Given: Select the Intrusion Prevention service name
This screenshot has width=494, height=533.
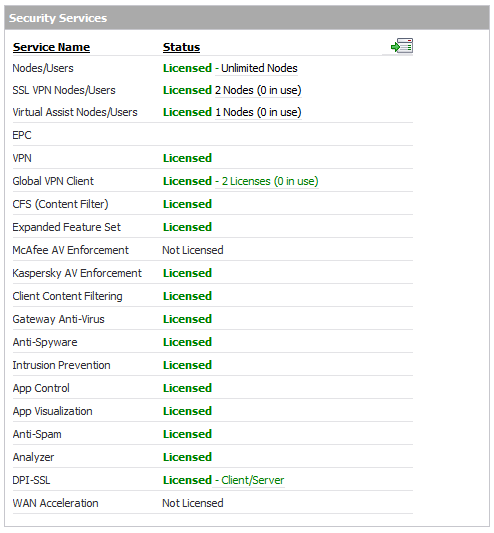Looking at the screenshot, I should click(62, 365).
